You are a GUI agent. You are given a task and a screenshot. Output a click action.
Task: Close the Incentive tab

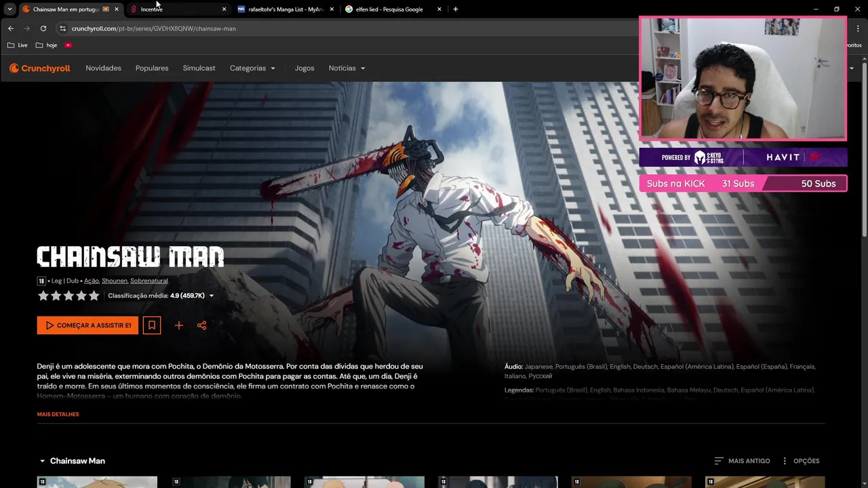(224, 9)
